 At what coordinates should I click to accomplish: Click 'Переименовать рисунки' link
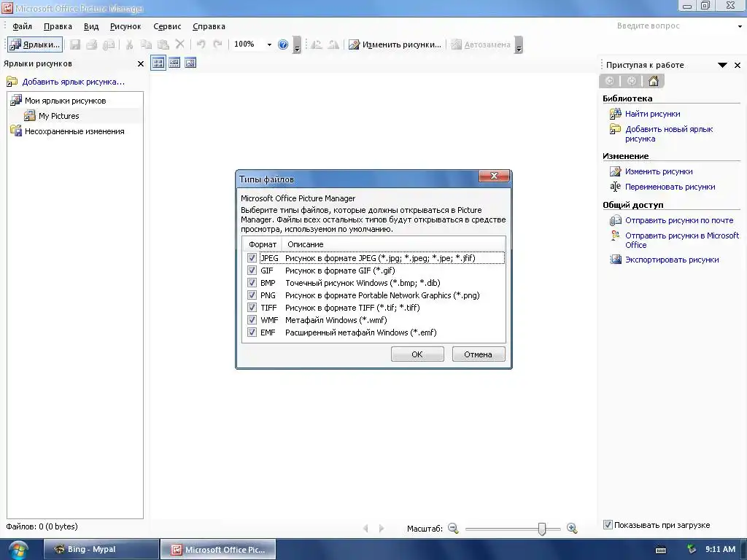click(670, 187)
